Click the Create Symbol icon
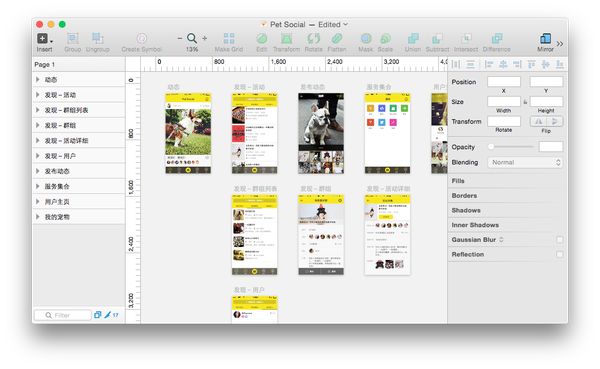Screen dimensions: 600x369 click(142, 38)
